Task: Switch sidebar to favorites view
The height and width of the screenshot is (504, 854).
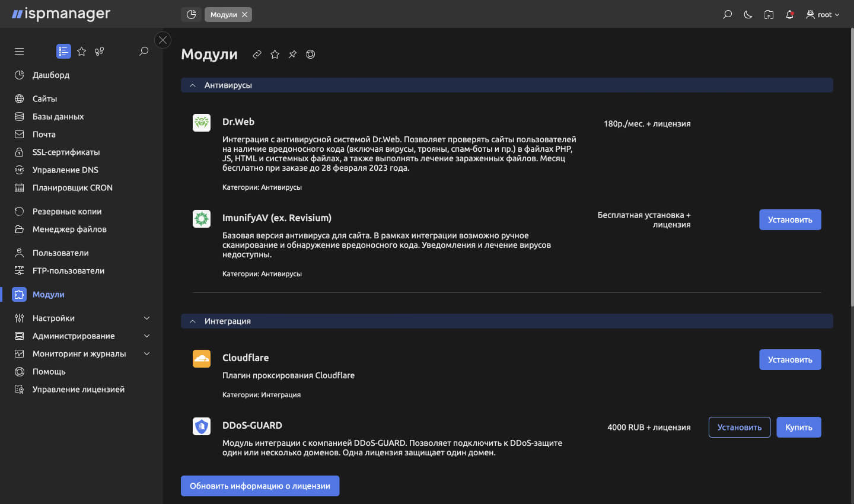Action: (x=81, y=51)
